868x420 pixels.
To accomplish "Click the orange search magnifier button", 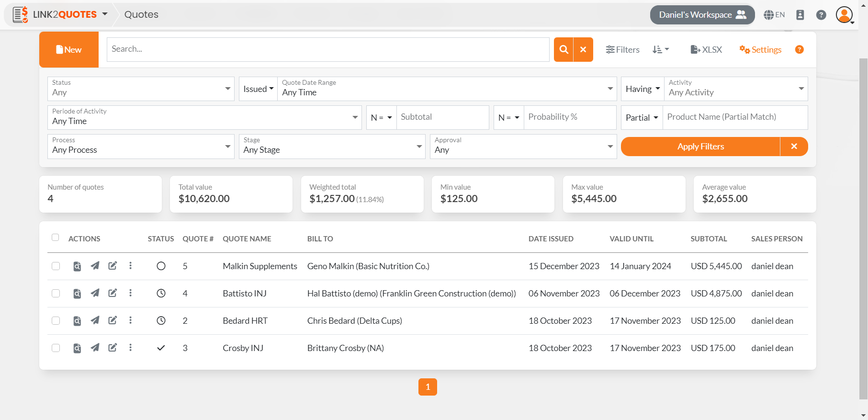I will tap(564, 49).
